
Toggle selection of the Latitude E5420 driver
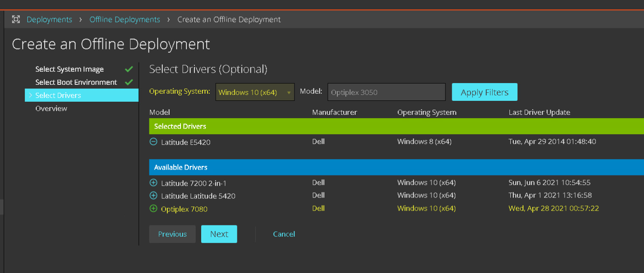pyautogui.click(x=153, y=142)
